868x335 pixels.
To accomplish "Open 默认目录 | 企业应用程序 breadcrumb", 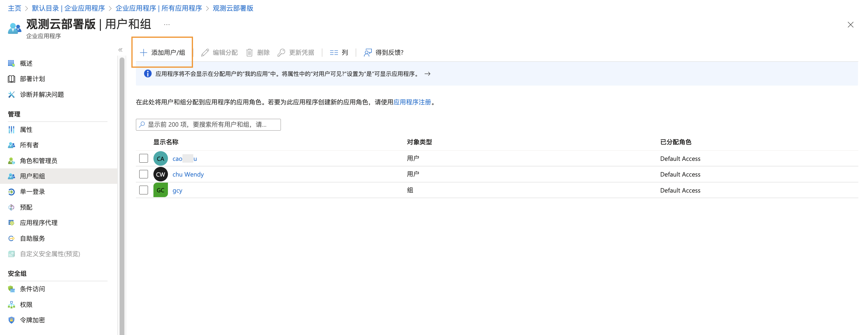I will coord(68,8).
